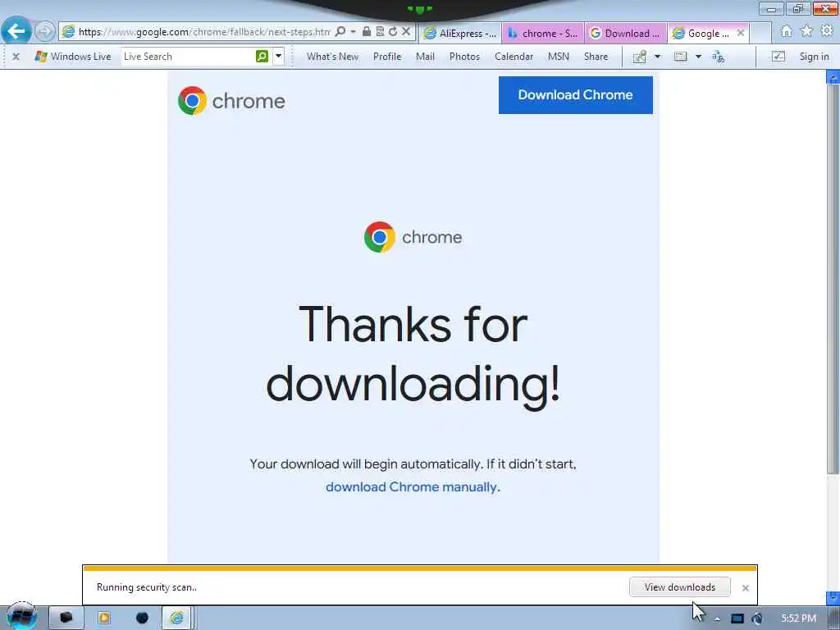The width and height of the screenshot is (840, 630).
Task: Open the address bar autocomplete dropdown arrow
Action: click(353, 32)
